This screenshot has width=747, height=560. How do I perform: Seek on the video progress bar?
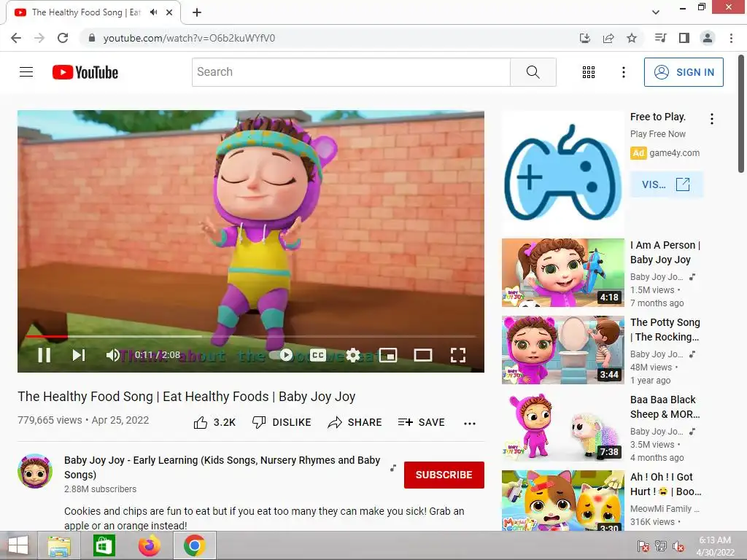point(251,336)
